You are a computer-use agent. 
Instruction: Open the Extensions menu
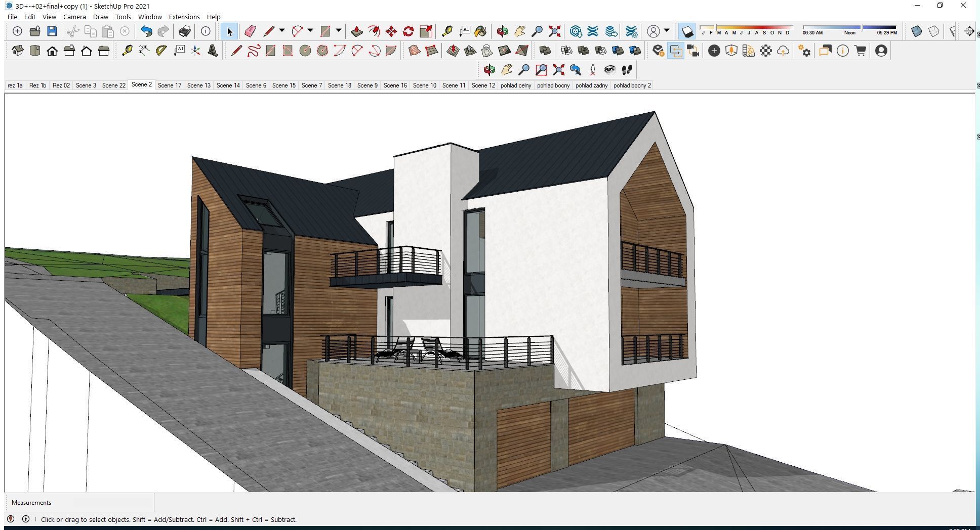[x=184, y=17]
